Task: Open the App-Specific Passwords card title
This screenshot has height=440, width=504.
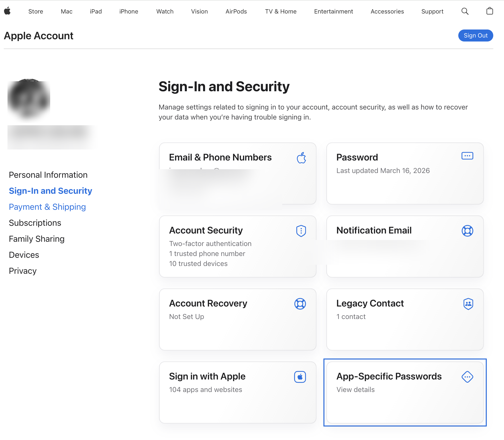Action: 389,376
